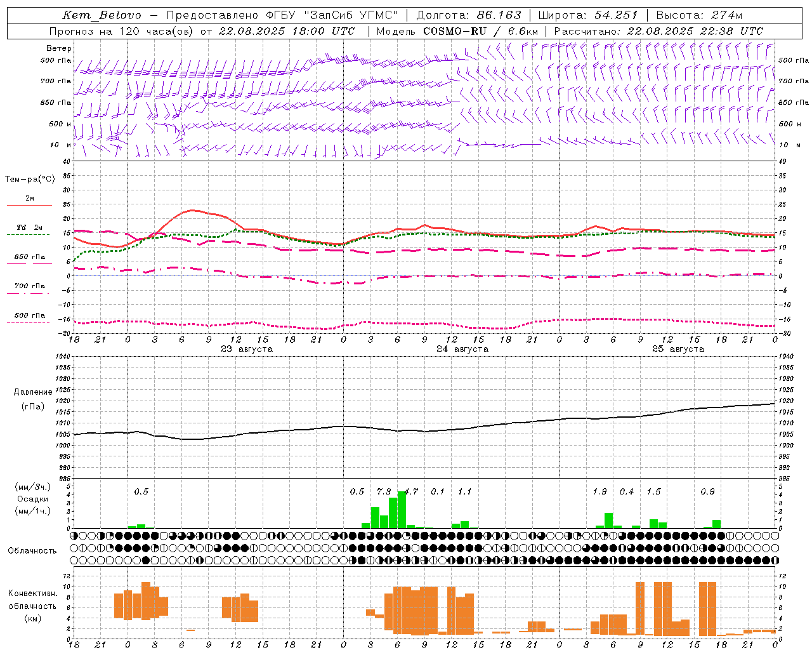Click 850 гПа entry in temperature legend
Viewport: 812px width, 650px height.
point(29,259)
